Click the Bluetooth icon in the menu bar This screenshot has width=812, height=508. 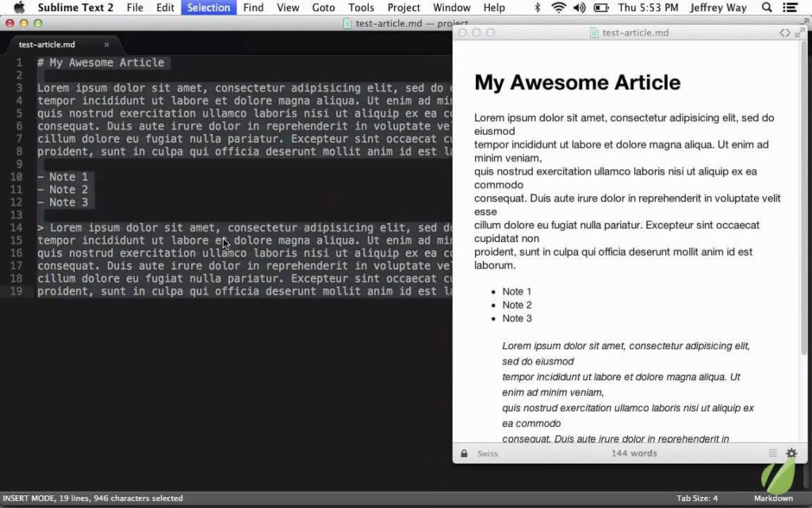(538, 7)
